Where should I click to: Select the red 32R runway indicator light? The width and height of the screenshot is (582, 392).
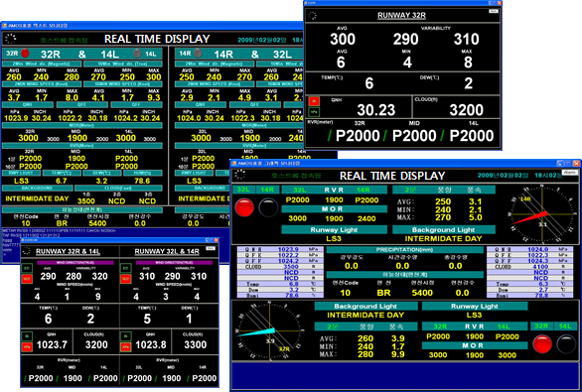coord(25,53)
